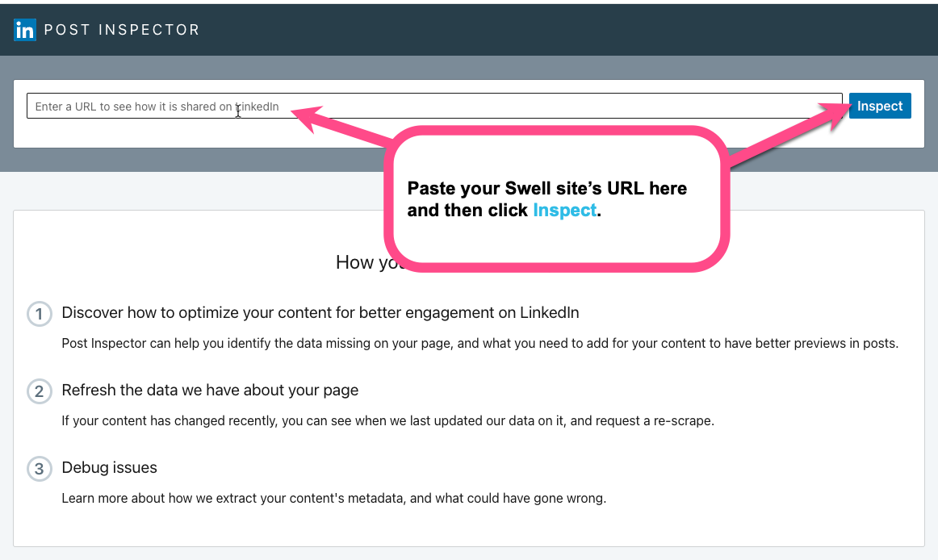Click the step 3 circle icon
Viewport: 938px width, 560px height.
[x=39, y=469]
